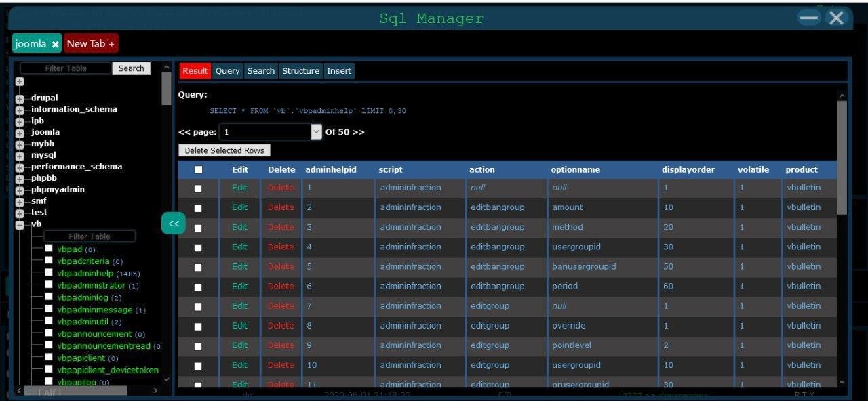Switch to the Query tab

coord(227,70)
